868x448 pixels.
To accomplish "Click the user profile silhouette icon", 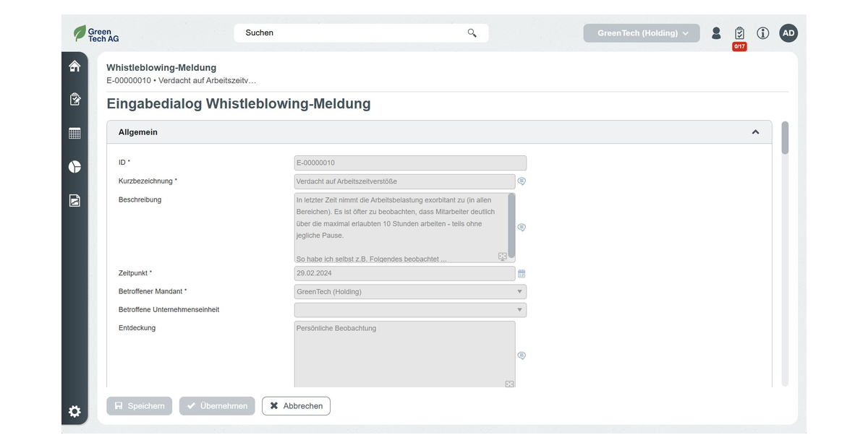I will (x=716, y=33).
